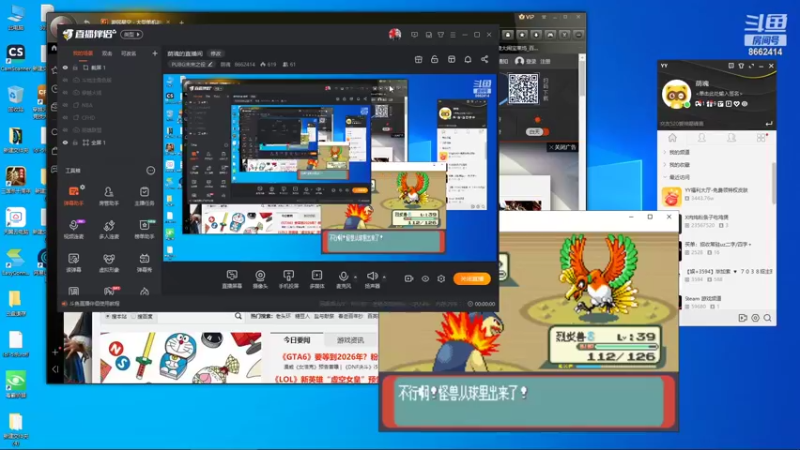The width and height of the screenshot is (800, 450).
Task: Select the first red scene tab
Action: (83, 53)
